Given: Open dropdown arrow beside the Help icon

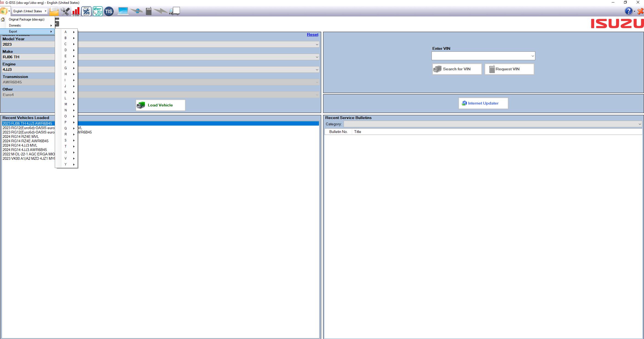Looking at the screenshot, I should [x=635, y=11].
